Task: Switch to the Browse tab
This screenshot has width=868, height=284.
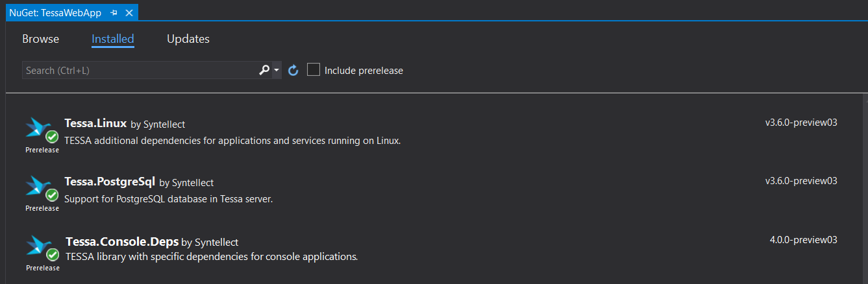Action: 40,39
